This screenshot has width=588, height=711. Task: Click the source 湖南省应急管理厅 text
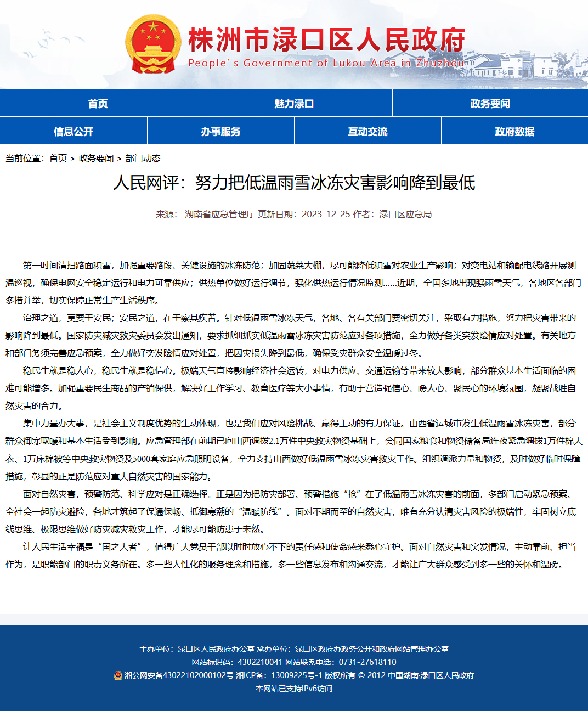pos(220,214)
